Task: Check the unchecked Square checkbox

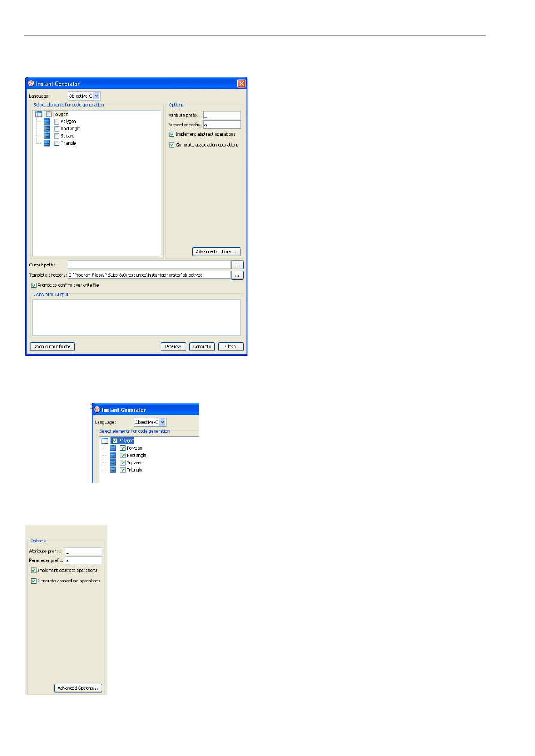Action: coord(57,136)
